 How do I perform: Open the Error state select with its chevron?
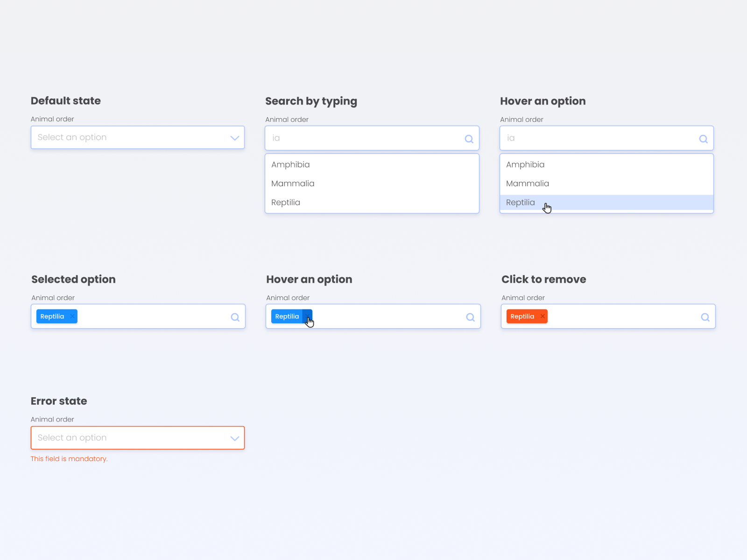235,438
